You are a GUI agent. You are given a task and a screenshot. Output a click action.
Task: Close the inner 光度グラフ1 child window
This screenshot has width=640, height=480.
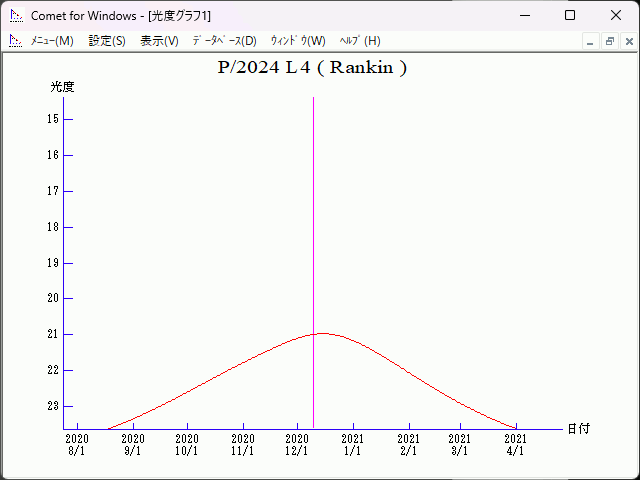629,41
